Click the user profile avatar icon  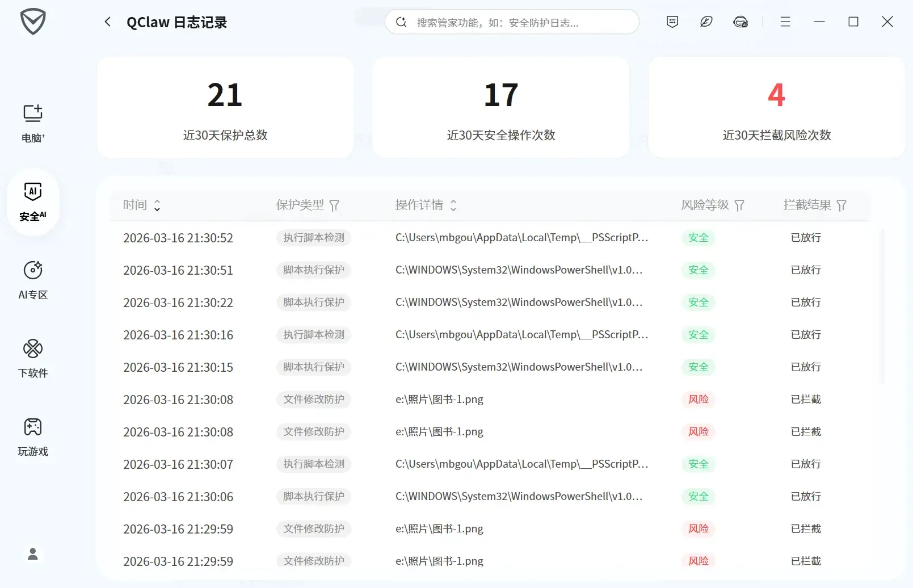click(x=33, y=554)
